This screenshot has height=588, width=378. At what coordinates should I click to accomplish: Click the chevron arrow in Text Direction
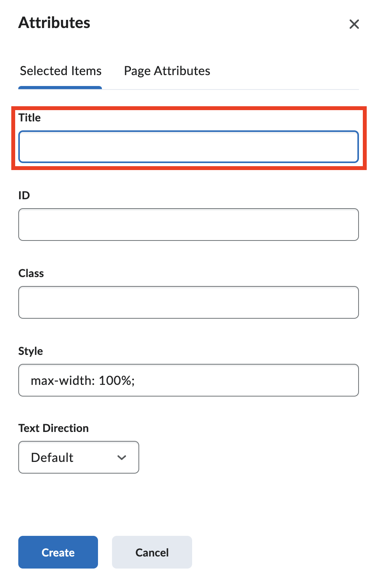(122, 458)
